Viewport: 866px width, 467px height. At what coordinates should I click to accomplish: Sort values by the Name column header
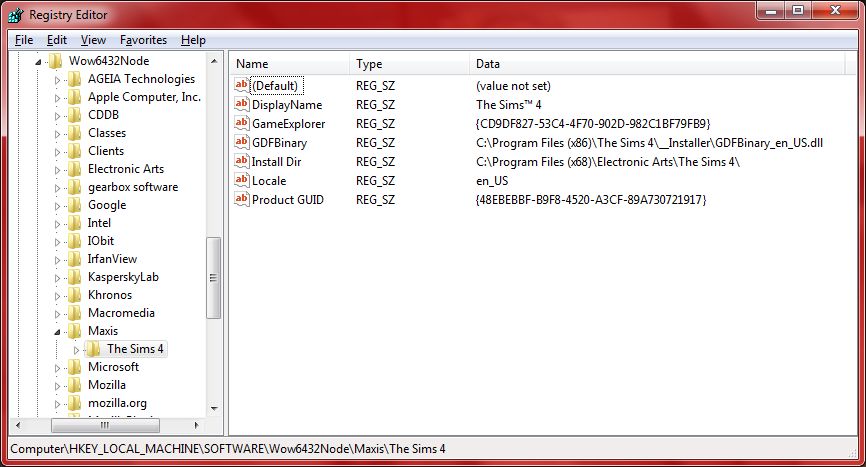[289, 63]
